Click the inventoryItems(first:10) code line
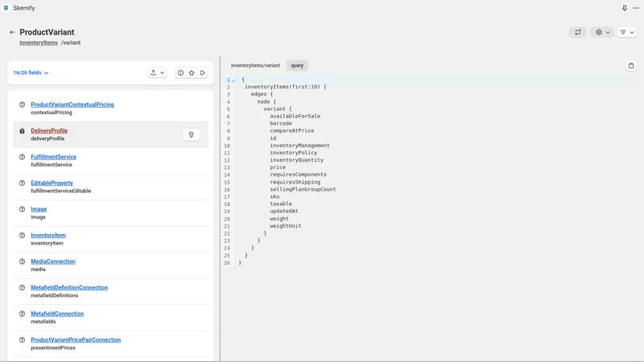The width and height of the screenshot is (644, 362). tap(286, 87)
